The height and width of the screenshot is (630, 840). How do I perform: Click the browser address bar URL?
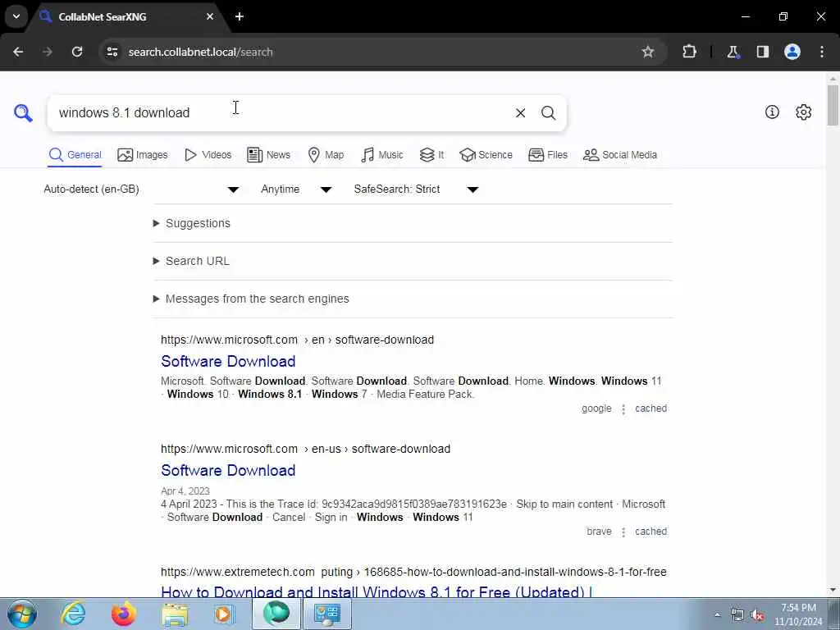[x=201, y=52]
